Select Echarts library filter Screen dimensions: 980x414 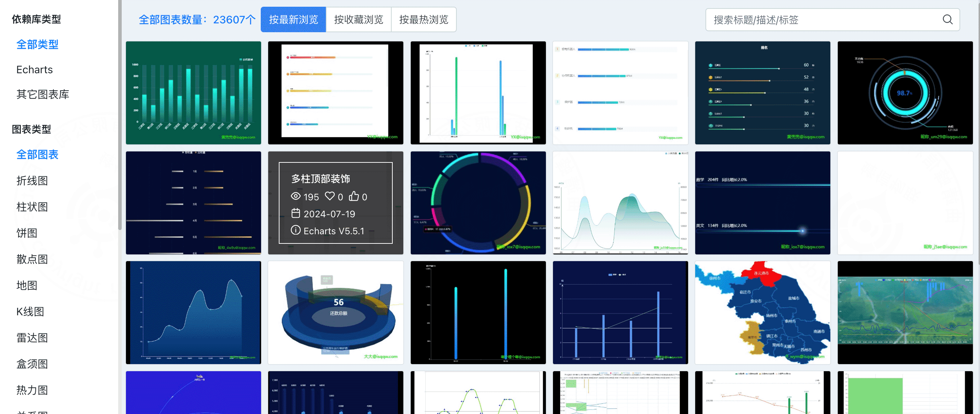pyautogui.click(x=34, y=70)
